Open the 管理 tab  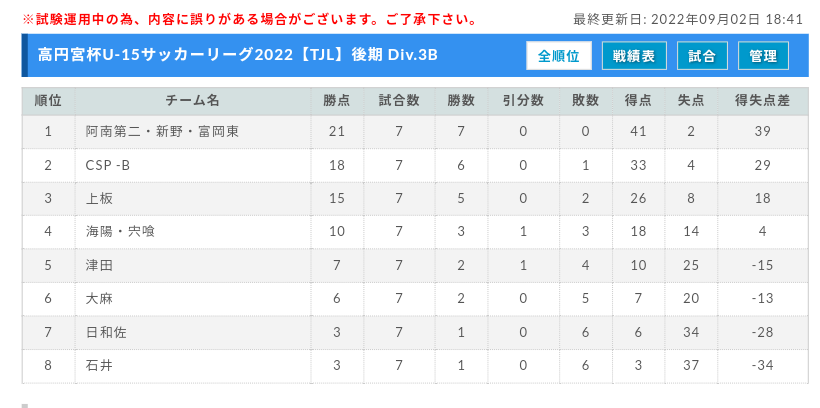point(763,56)
